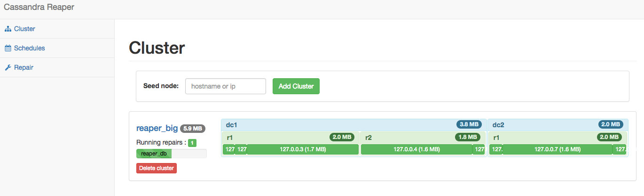Select node 127.0.0.4 (1.6 MB)

pos(416,149)
